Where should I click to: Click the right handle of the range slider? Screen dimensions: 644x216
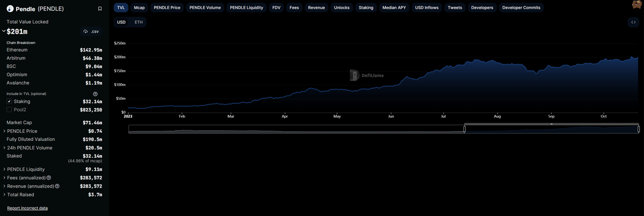click(639, 129)
